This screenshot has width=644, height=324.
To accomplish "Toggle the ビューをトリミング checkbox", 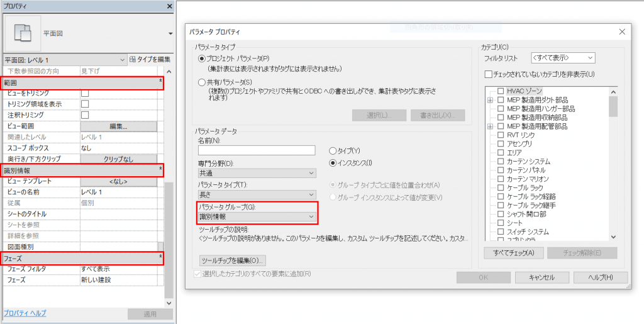I will coord(85,93).
